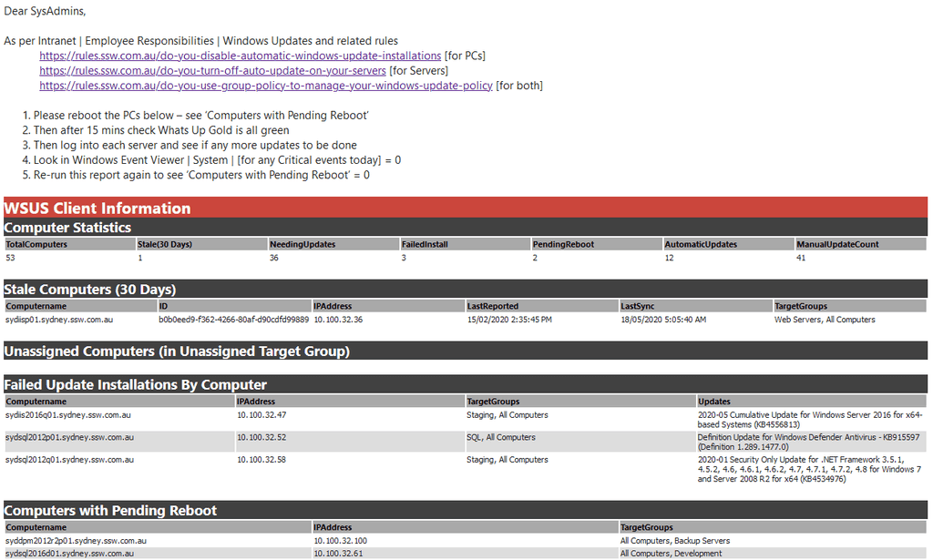Select the Stale(30 Days) column header
933x560 pixels.
coord(164,243)
